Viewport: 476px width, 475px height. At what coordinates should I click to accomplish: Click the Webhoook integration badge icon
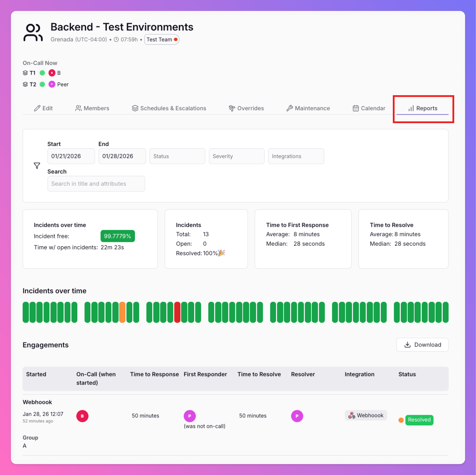(x=352, y=415)
